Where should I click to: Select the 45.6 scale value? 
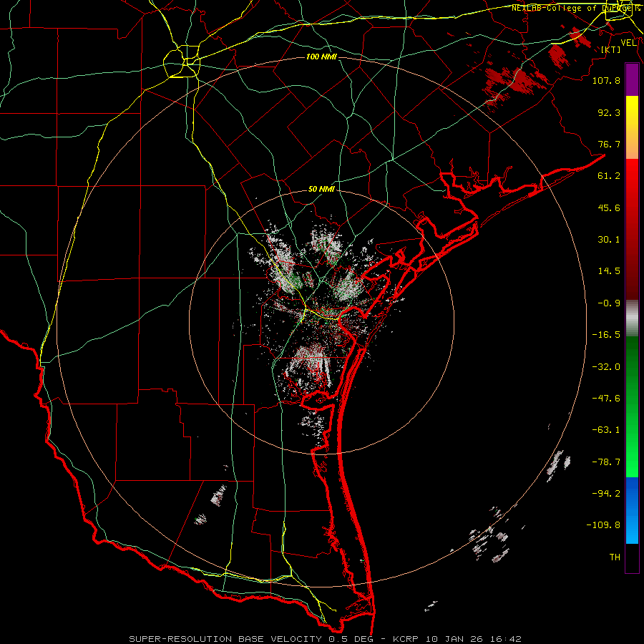[x=609, y=208]
